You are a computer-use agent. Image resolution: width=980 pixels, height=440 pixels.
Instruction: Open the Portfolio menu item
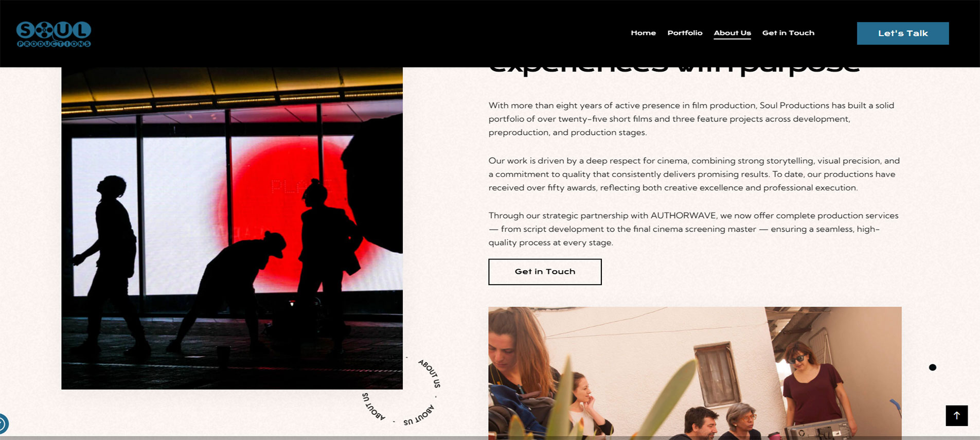685,33
